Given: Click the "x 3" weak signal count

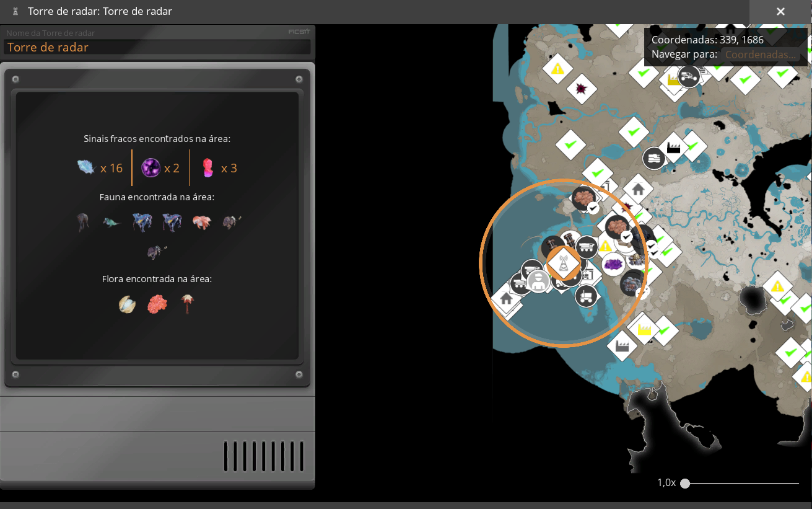Looking at the screenshot, I should coord(229,168).
